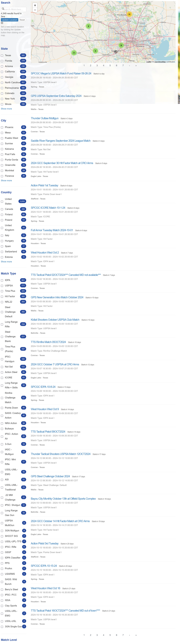This screenshot has width=180, height=644.
Task: Expand State list with Show more
Action: click(x=6, y=109)
